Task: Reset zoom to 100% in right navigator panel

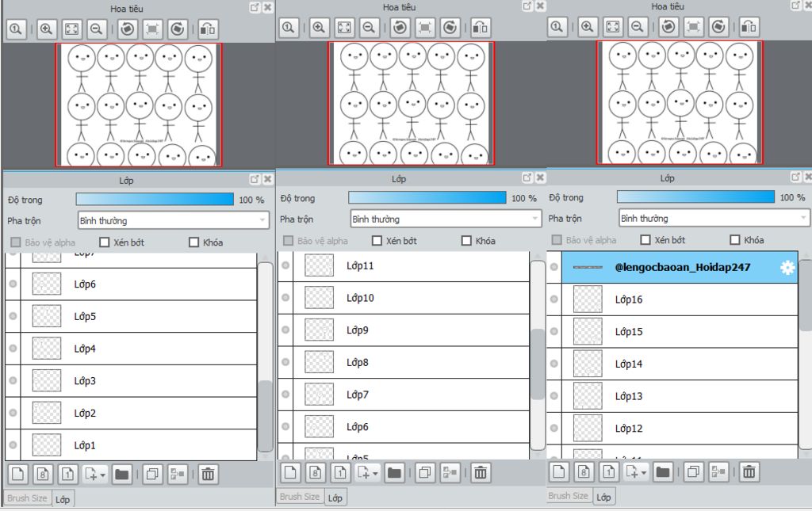Action: coord(557,27)
